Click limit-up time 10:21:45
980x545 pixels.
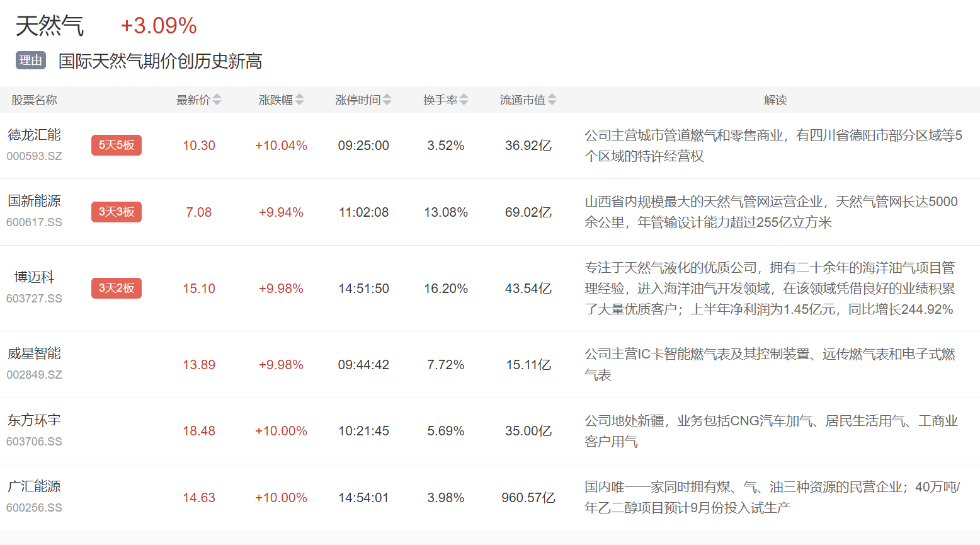pyautogui.click(x=363, y=431)
